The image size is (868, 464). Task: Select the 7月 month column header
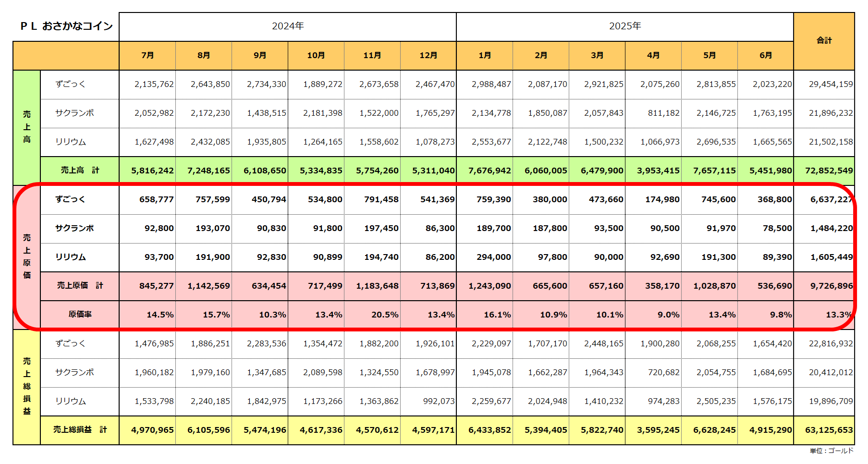coord(147,55)
